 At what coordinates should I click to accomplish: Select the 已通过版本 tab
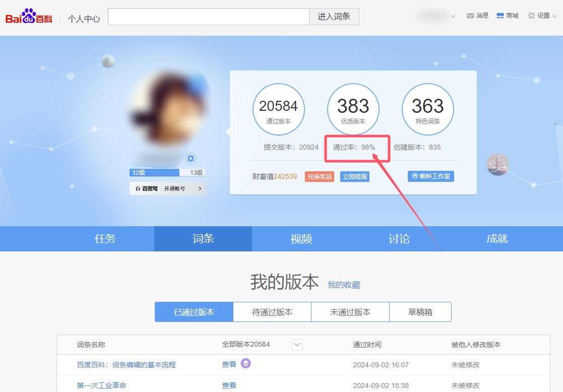click(x=194, y=312)
